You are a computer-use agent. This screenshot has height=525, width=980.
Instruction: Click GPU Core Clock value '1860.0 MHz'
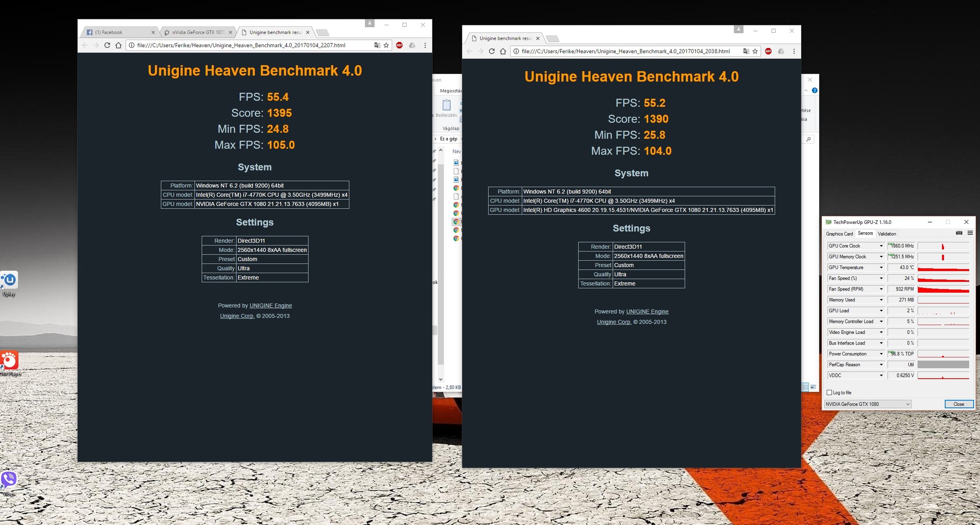click(x=901, y=246)
